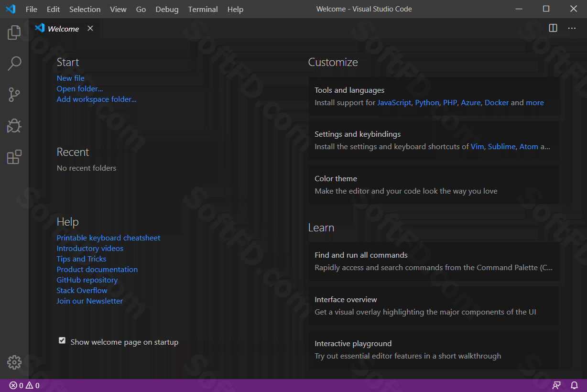This screenshot has width=587, height=392.
Task: Open the Interactive playground card
Action: tap(434, 350)
